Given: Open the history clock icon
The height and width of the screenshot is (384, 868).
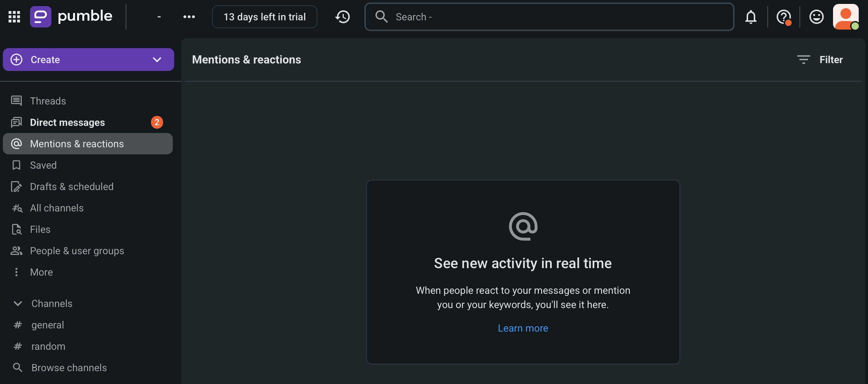Looking at the screenshot, I should [x=343, y=17].
